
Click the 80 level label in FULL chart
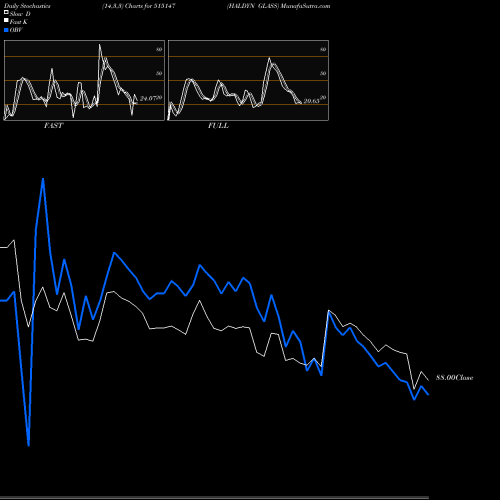click(323, 49)
